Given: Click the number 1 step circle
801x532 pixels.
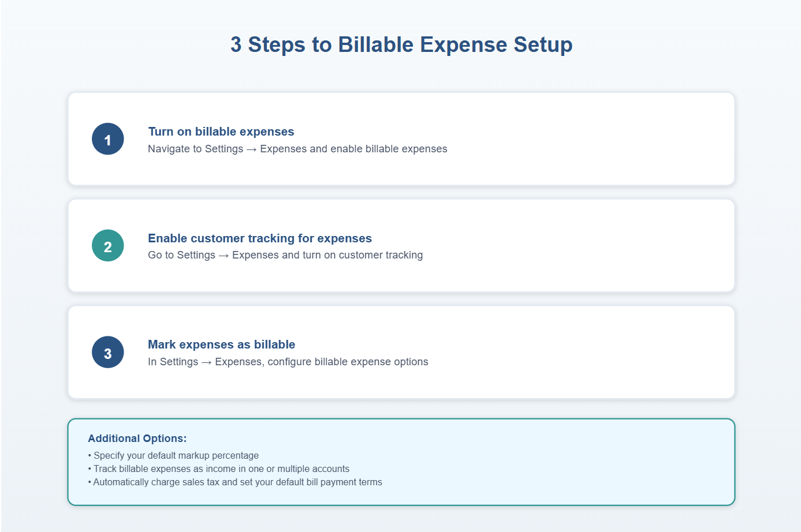Looking at the screenshot, I should (108, 139).
